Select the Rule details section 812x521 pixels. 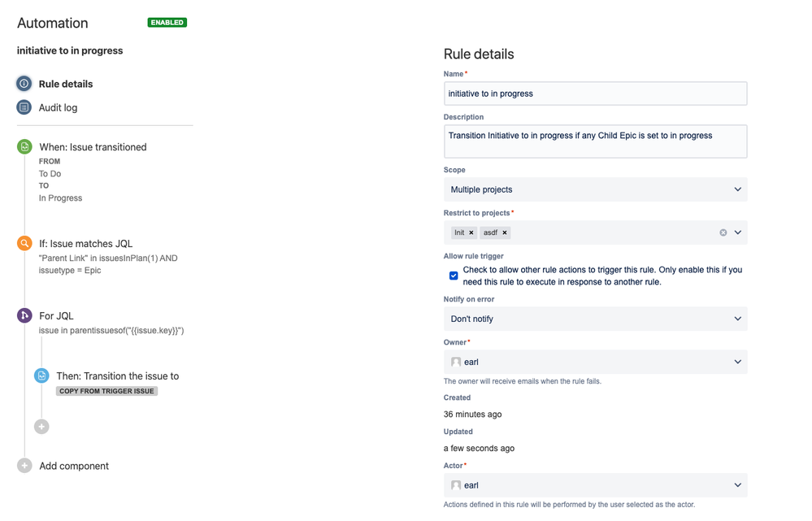coord(68,84)
